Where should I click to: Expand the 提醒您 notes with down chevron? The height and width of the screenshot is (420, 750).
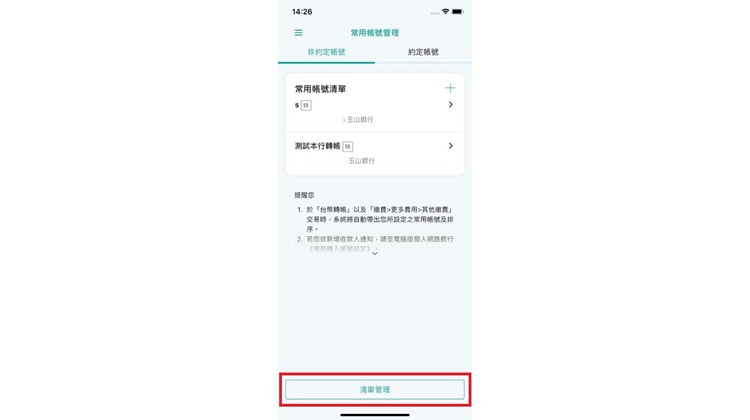pyautogui.click(x=375, y=254)
